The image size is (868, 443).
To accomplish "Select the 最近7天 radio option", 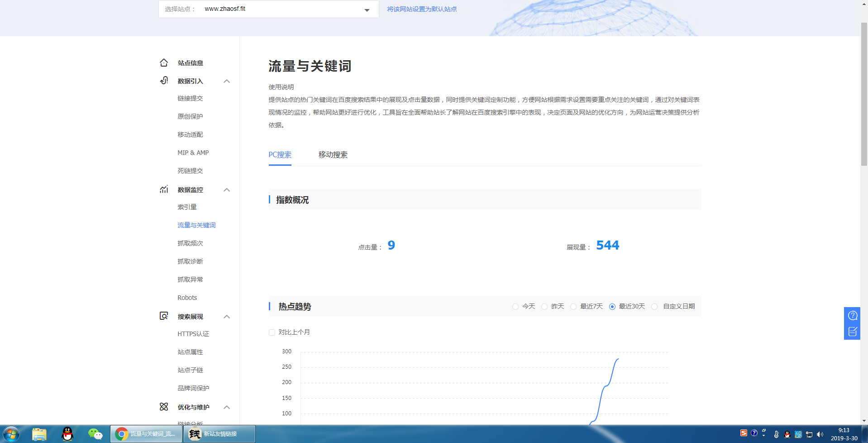I will pos(573,307).
